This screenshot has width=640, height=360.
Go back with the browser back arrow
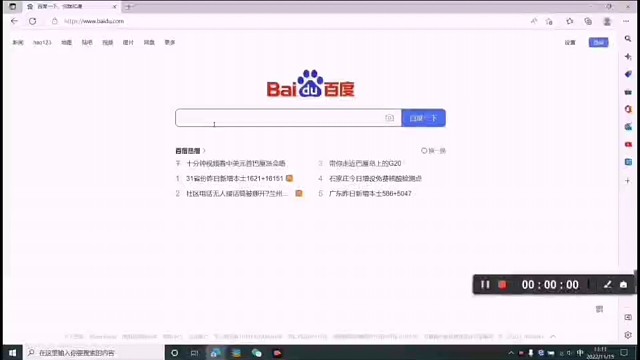(x=14, y=21)
